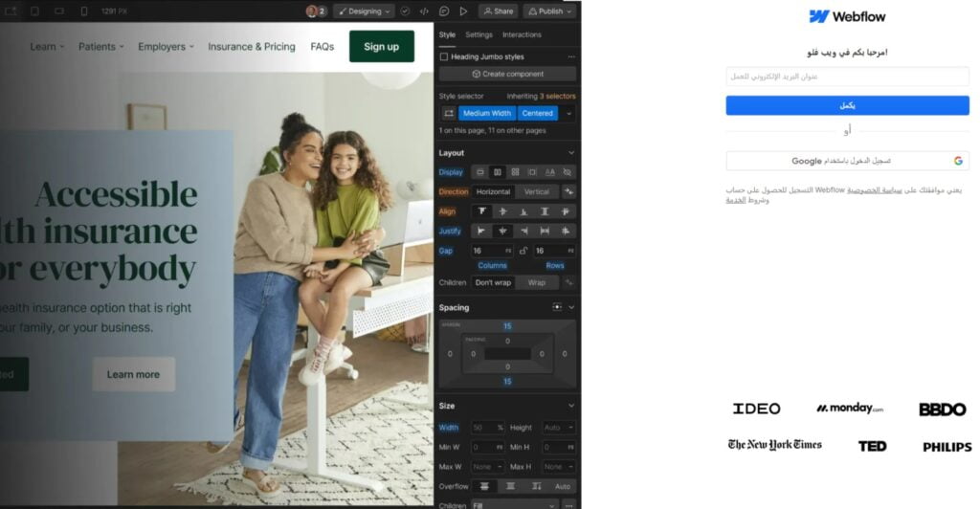Select the Medium Width class selector
Image resolution: width=980 pixels, height=509 pixels.
click(x=487, y=113)
